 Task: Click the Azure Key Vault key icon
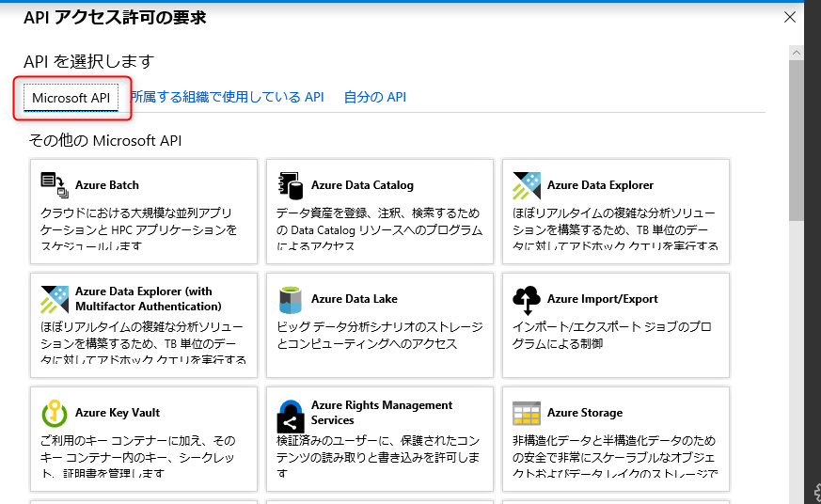(x=55, y=413)
